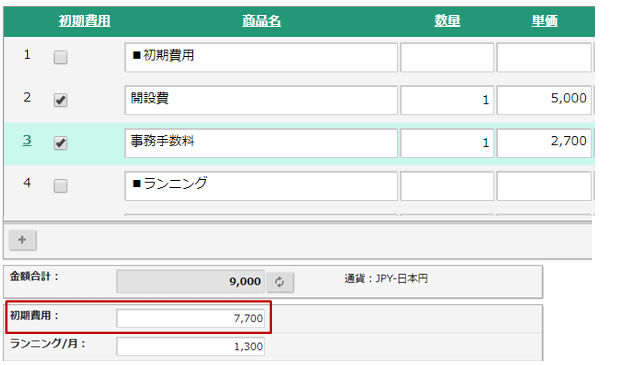This screenshot has height=365, width=636.
Task: Focus the ランニング/月 field showing 1,300
Action: 191,347
